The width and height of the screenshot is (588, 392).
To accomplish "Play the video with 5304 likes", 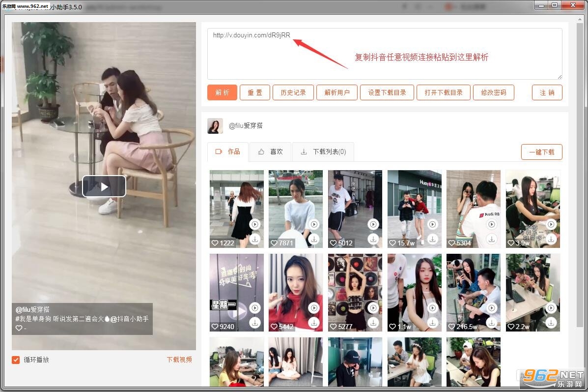I will [x=492, y=224].
